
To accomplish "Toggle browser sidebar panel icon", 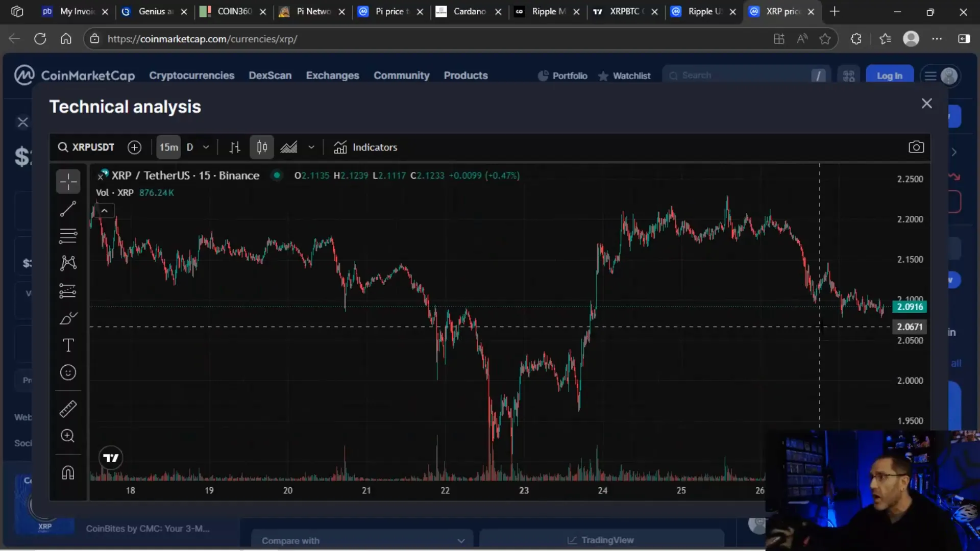I will [964, 39].
